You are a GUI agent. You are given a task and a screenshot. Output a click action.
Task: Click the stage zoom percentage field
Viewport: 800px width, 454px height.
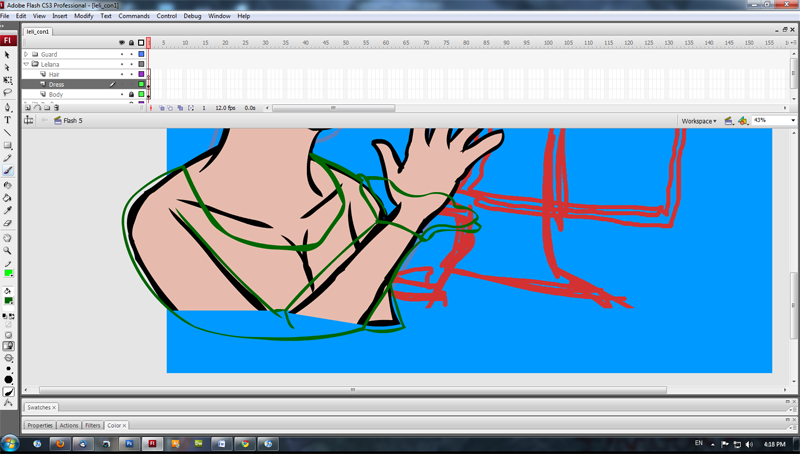point(769,121)
